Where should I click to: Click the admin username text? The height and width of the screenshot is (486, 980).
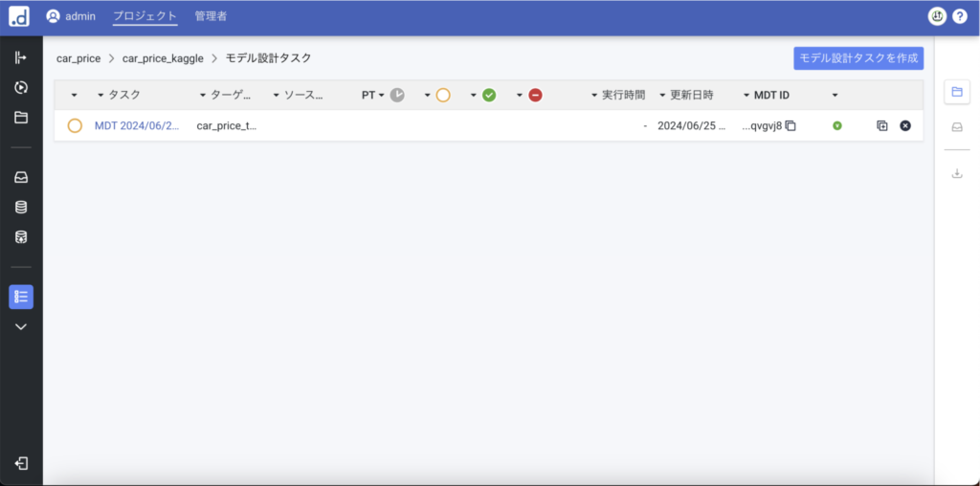[x=80, y=16]
